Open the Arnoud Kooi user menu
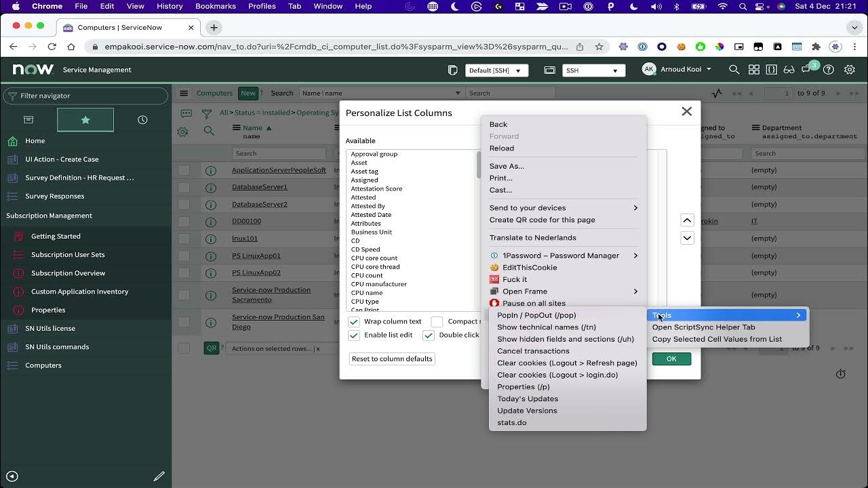This screenshot has height=488, width=868. 677,69
